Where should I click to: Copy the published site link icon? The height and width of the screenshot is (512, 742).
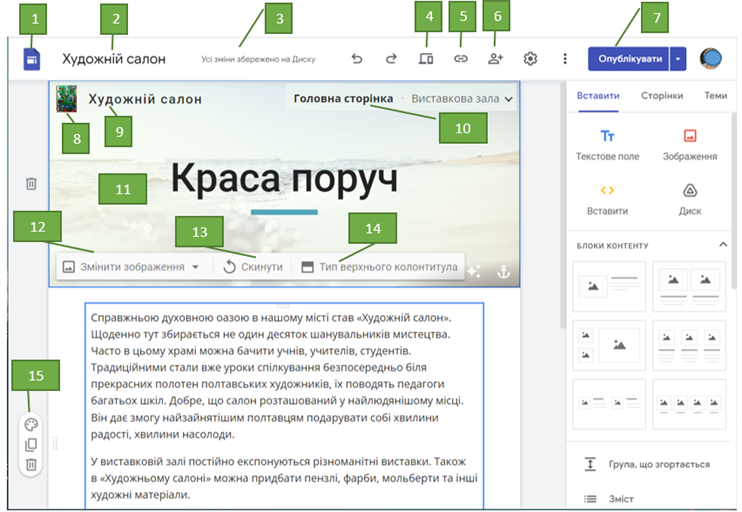point(461,59)
